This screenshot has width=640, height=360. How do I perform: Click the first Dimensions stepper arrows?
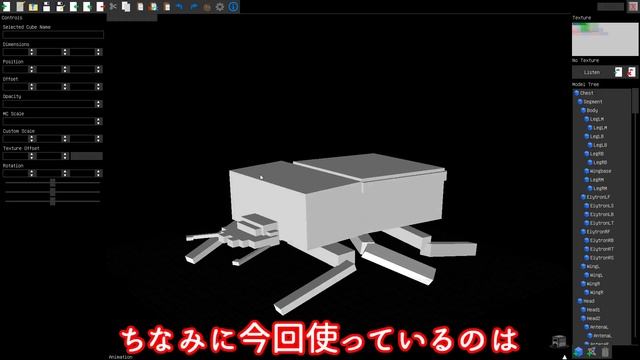tap(32, 52)
